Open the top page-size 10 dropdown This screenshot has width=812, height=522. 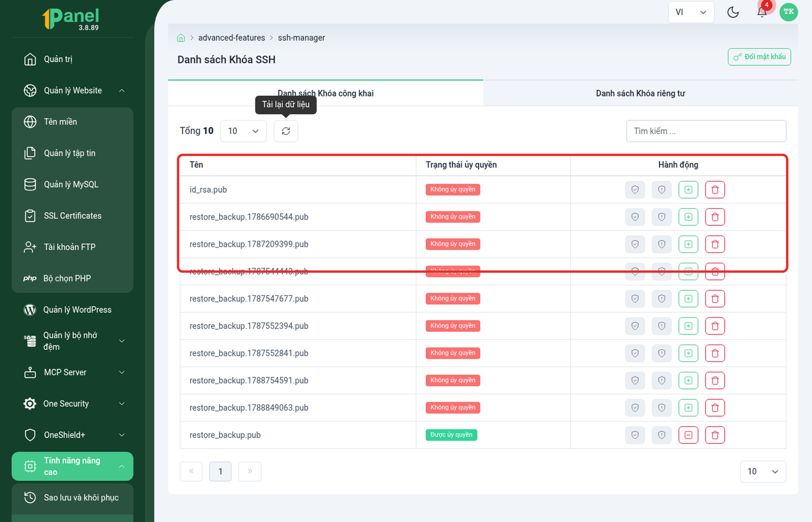pos(244,131)
